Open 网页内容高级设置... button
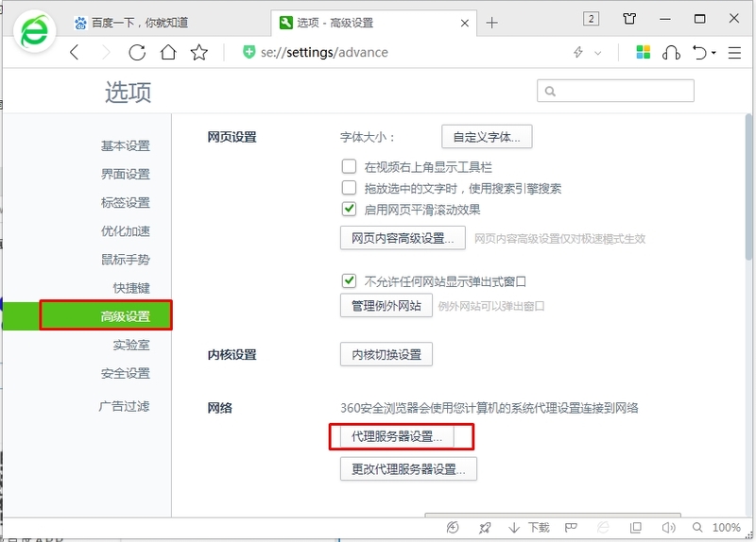The height and width of the screenshot is (542, 756). pos(403,238)
